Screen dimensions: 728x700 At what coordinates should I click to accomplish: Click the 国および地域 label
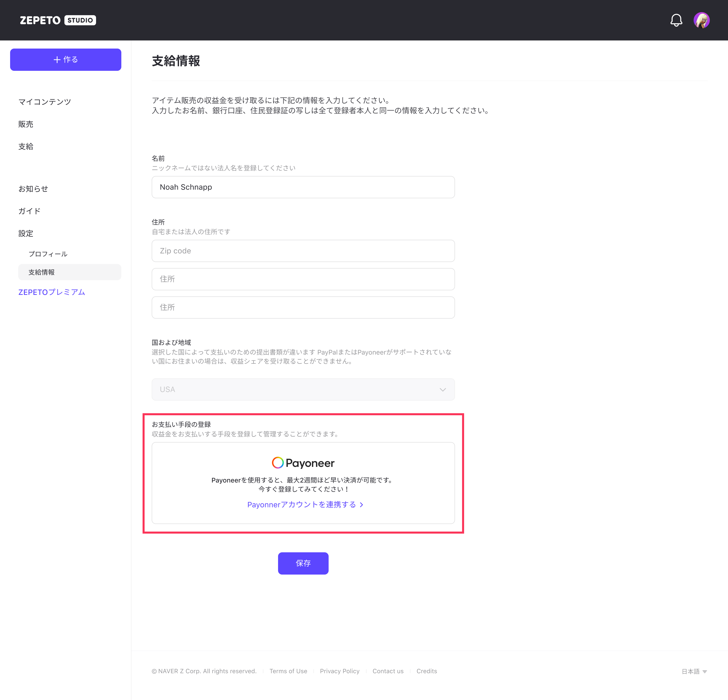point(171,343)
